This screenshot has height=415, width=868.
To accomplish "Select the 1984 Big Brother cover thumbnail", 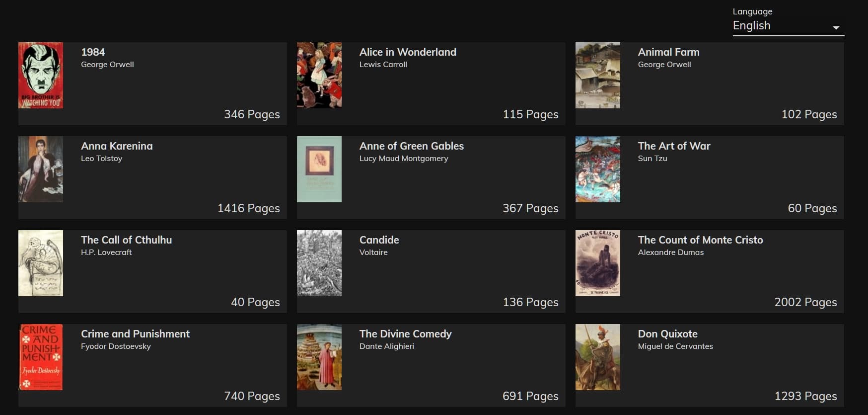I will pos(41,75).
